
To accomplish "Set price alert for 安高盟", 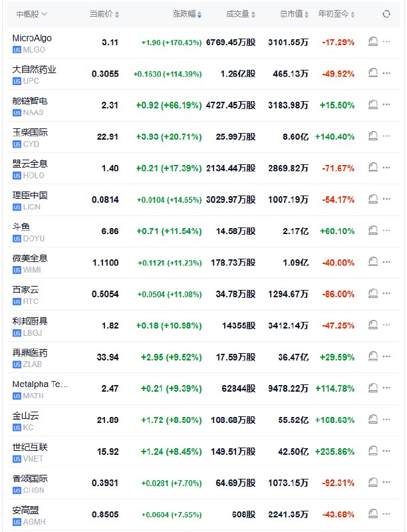I will (372, 513).
